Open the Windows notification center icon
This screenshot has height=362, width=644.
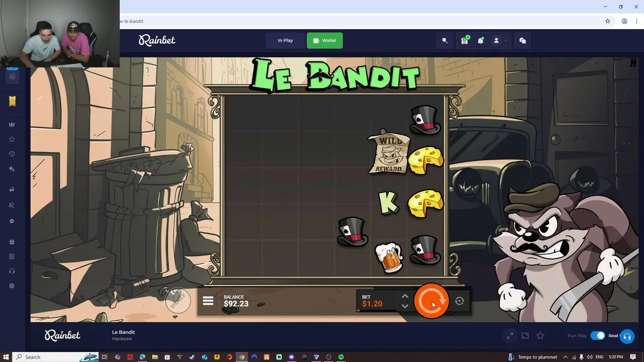(633, 357)
